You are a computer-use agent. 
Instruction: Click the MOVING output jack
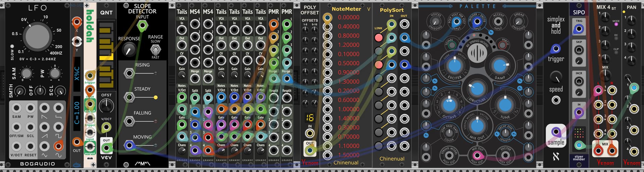(129, 145)
